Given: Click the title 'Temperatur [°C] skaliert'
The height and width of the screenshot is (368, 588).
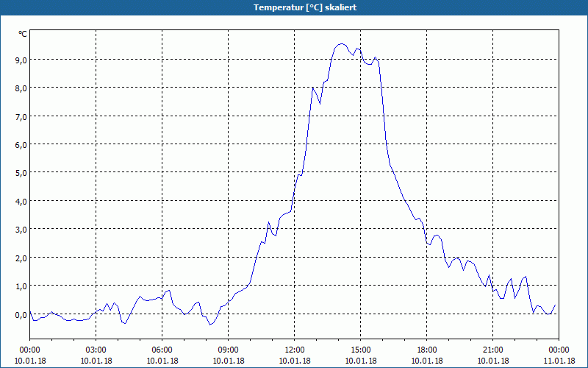Looking at the screenshot, I should tap(304, 7).
